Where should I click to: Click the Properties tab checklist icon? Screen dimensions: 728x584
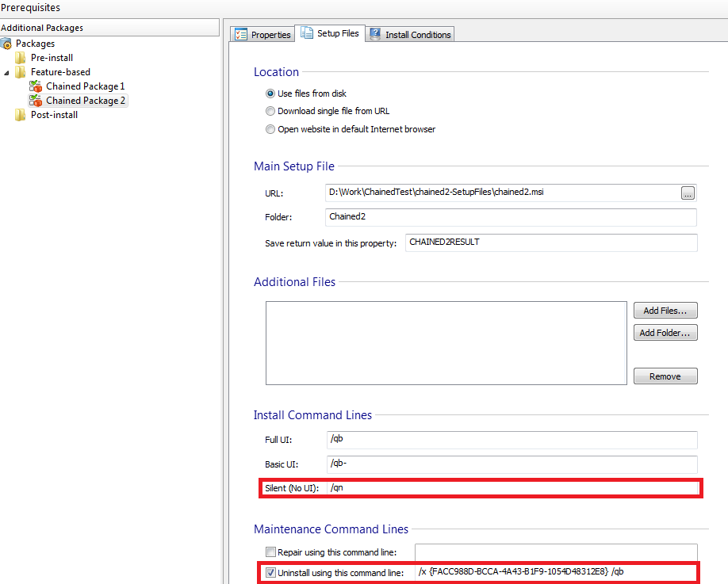[x=241, y=34]
